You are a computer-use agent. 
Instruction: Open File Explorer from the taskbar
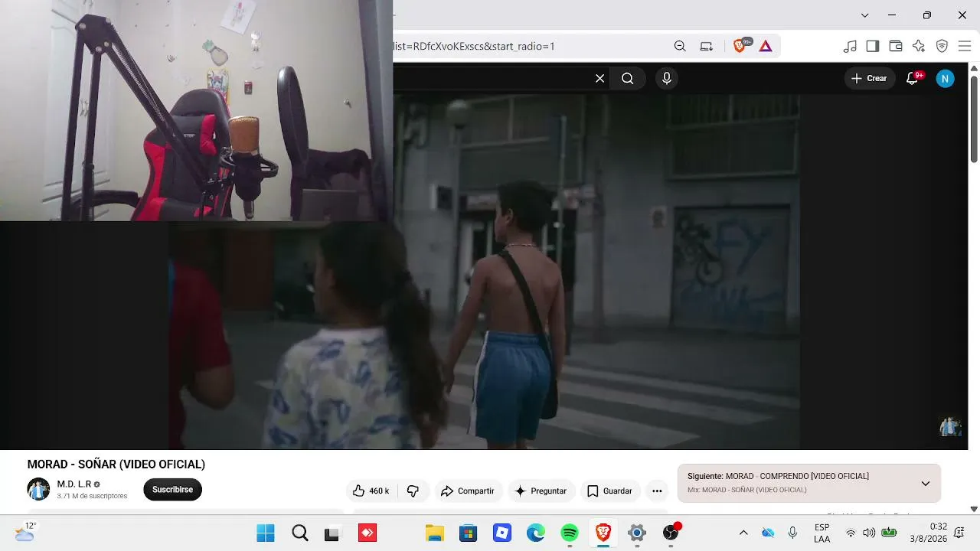pyautogui.click(x=435, y=533)
